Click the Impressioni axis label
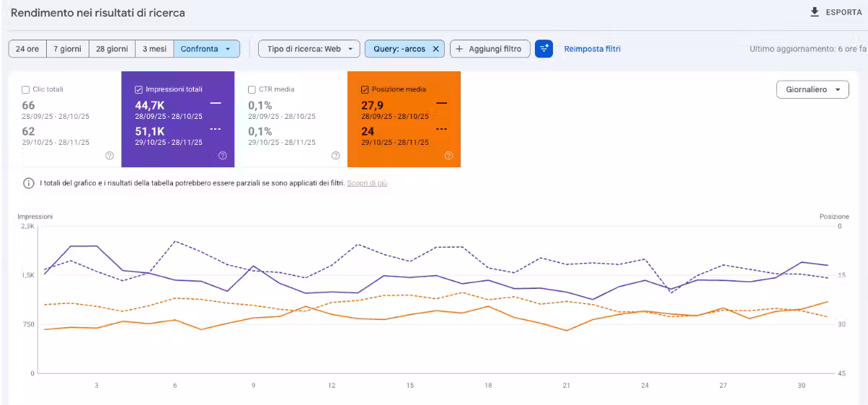This screenshot has height=405, width=868. click(x=35, y=216)
